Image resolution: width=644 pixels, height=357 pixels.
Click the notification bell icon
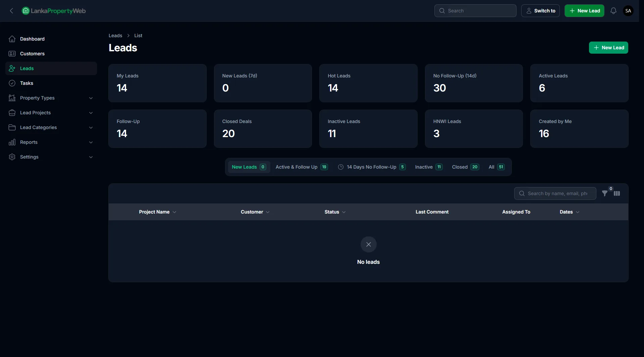[x=613, y=11]
